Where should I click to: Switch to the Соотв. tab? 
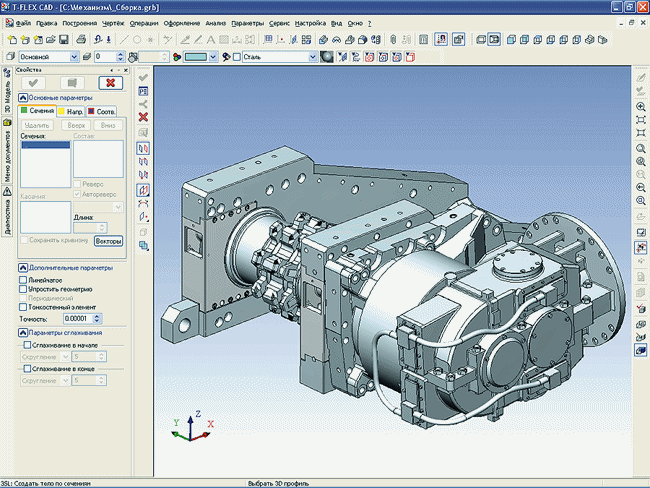[102, 112]
